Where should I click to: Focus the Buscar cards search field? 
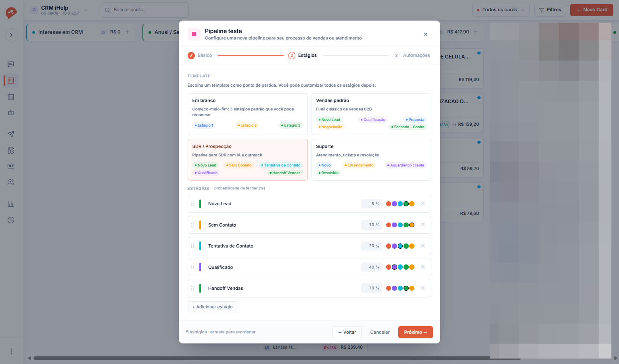pyautogui.click(x=145, y=10)
